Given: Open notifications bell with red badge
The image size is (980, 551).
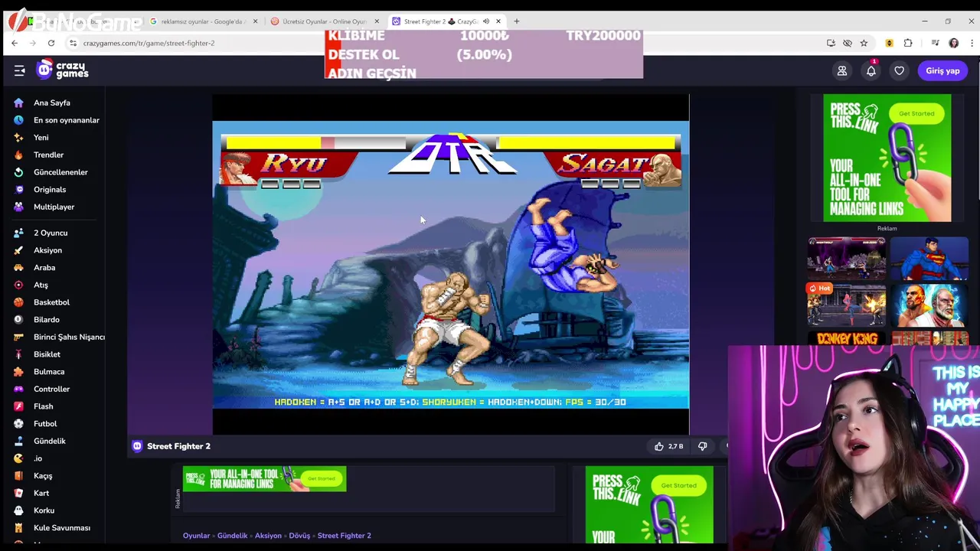Looking at the screenshot, I should click(x=871, y=70).
